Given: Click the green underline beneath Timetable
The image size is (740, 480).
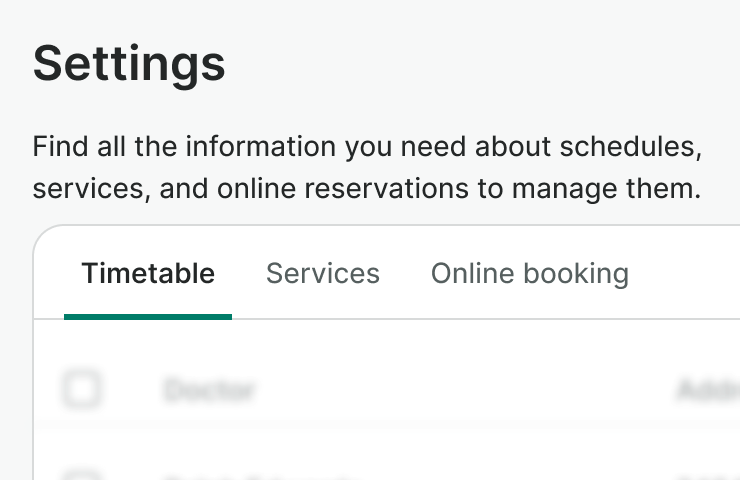Looking at the screenshot, I should click(148, 316).
